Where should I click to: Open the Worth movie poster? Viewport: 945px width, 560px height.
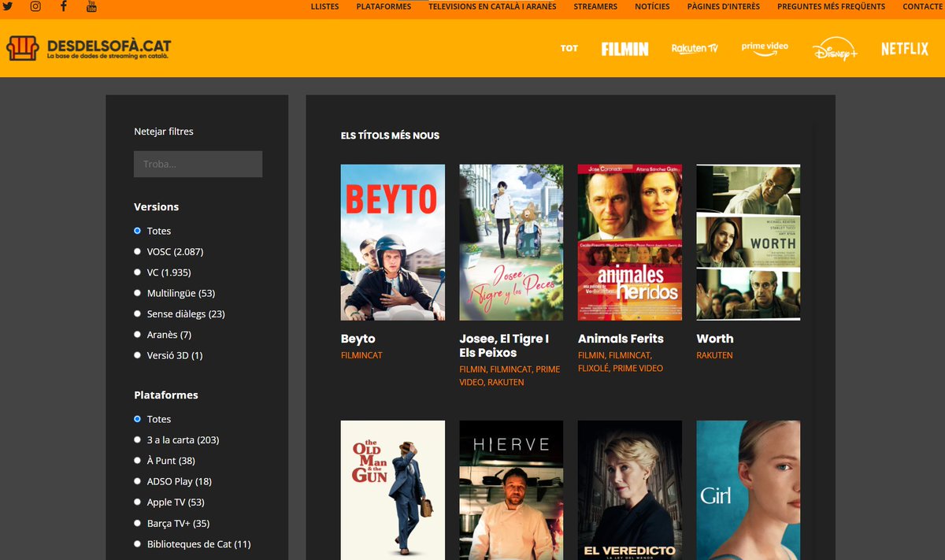(x=748, y=243)
